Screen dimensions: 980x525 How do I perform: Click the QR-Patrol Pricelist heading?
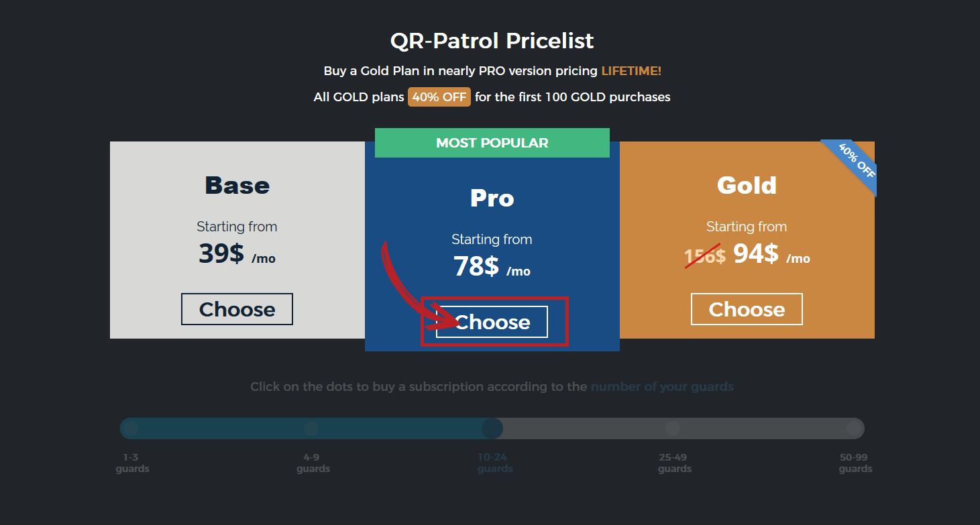pyautogui.click(x=492, y=41)
